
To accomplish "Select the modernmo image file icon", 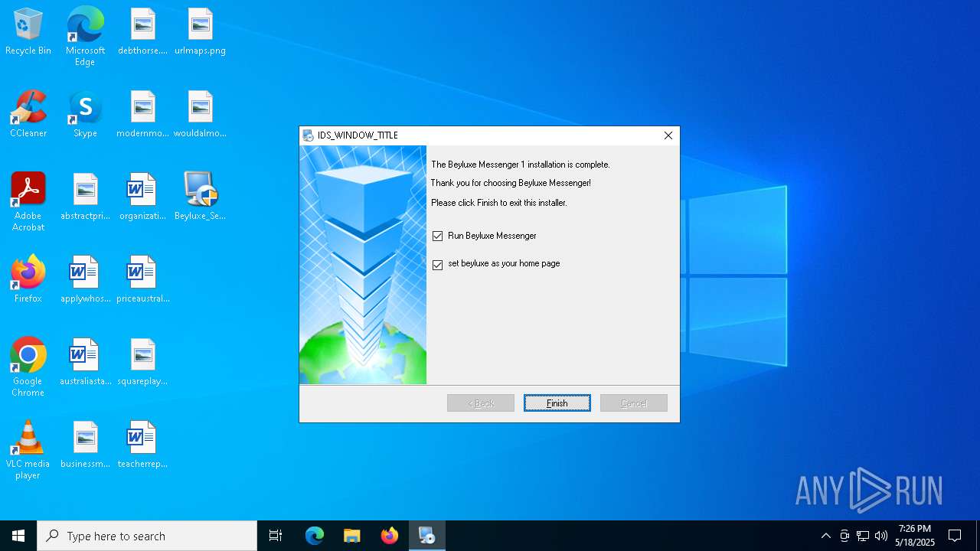I will point(142,115).
